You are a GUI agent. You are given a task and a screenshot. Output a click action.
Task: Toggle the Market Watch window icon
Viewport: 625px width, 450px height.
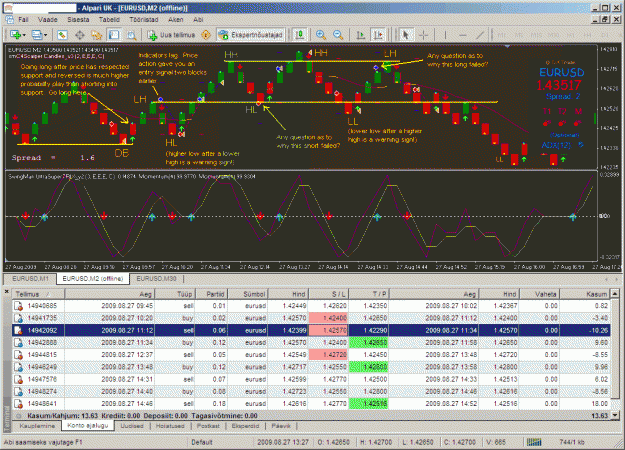[62, 35]
